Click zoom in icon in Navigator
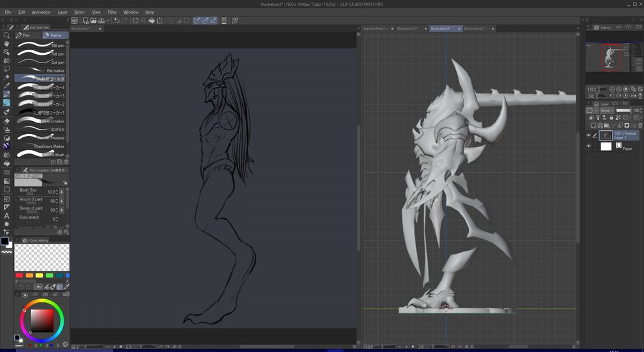 [619, 89]
